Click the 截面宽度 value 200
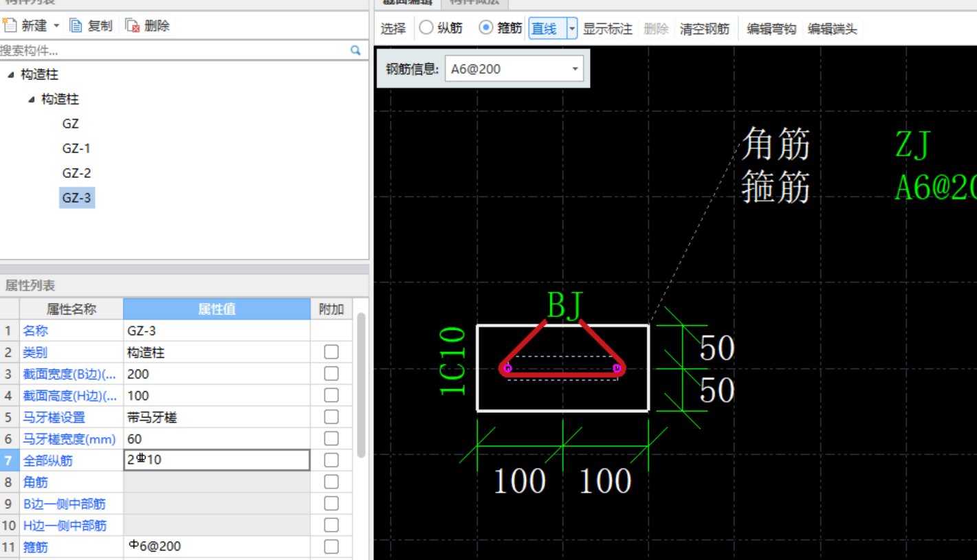977x560 pixels. click(x=217, y=374)
